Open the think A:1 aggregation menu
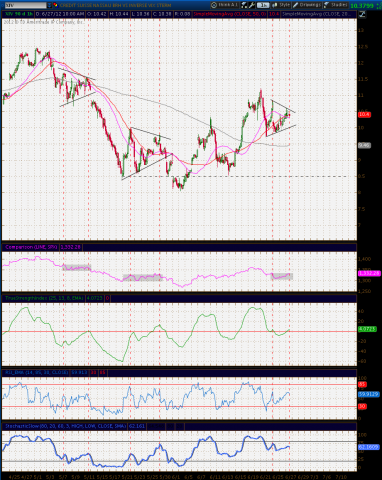Viewport: 382px width, 480px height. click(x=224, y=5)
